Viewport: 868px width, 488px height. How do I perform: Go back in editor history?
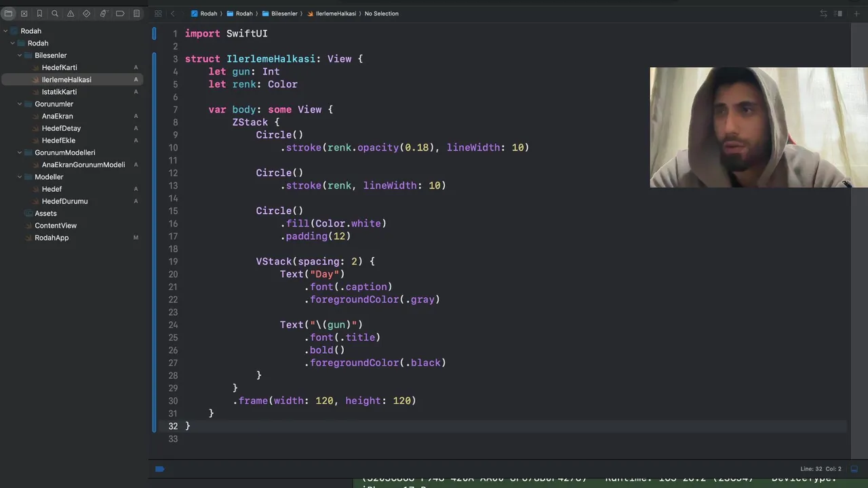[x=173, y=14]
